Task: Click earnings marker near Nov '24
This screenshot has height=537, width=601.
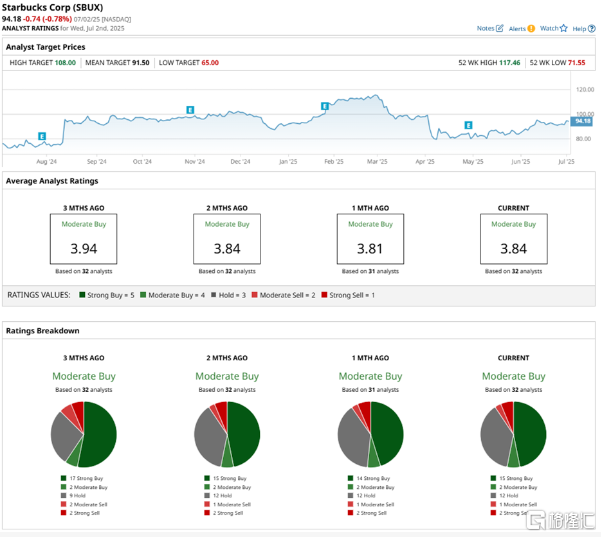Action: click(190, 110)
